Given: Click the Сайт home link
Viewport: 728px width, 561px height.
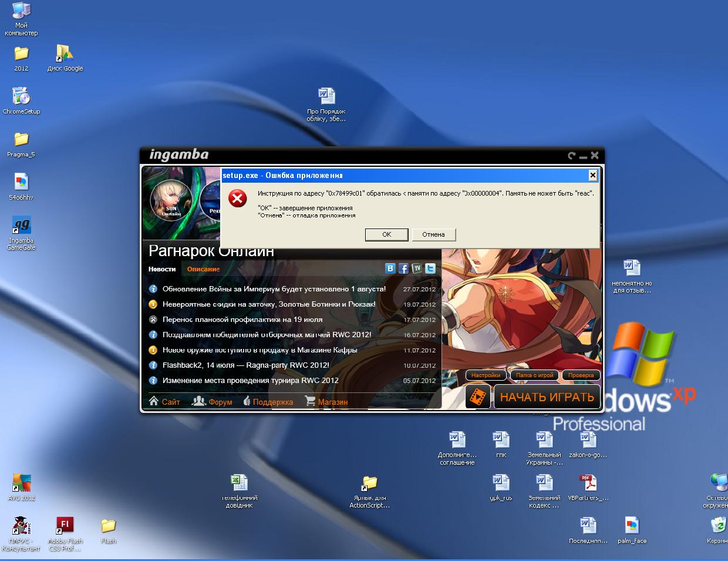Looking at the screenshot, I should click(x=164, y=401).
